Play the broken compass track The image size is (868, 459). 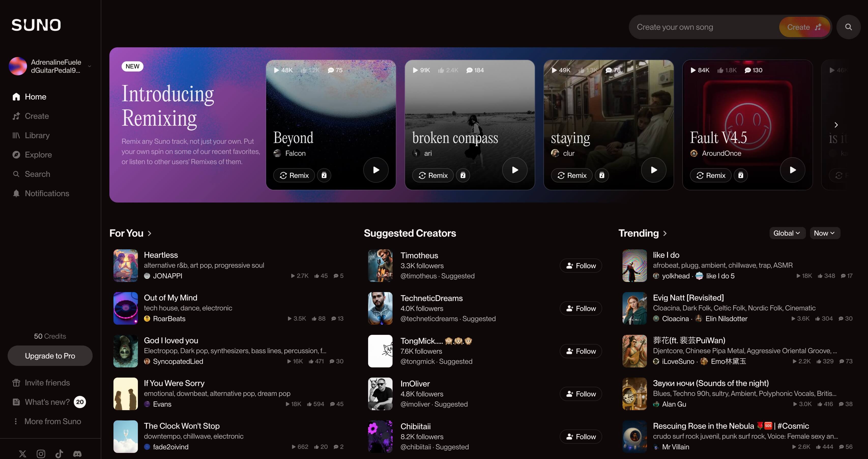point(515,170)
